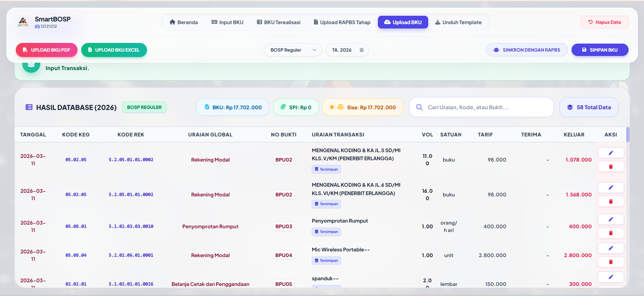
Task: Open the TA. 2026 year picker
Action: click(x=347, y=50)
